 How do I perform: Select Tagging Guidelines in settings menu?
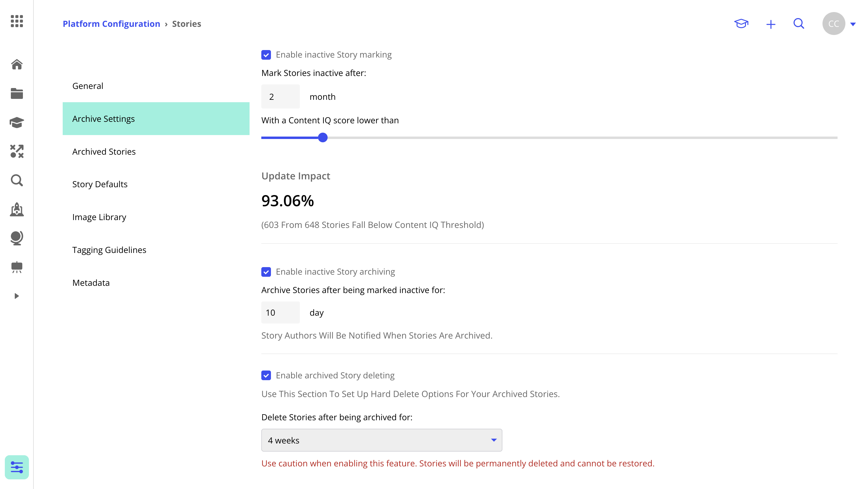coord(109,250)
